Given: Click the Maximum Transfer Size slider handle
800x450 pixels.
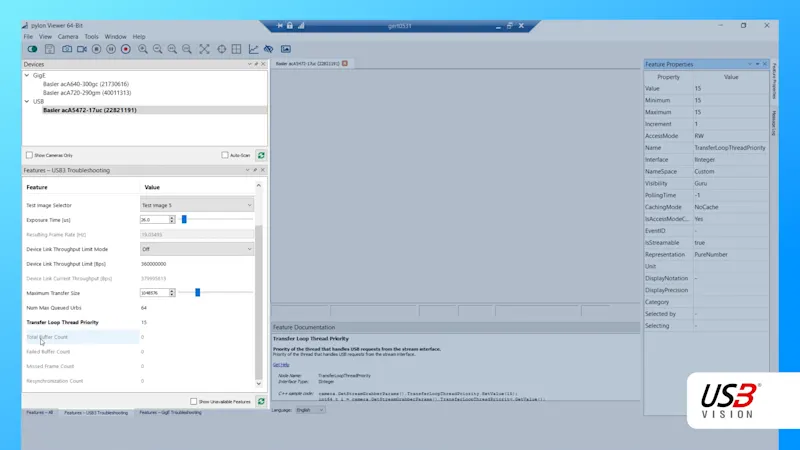Looking at the screenshot, I should click(197, 293).
